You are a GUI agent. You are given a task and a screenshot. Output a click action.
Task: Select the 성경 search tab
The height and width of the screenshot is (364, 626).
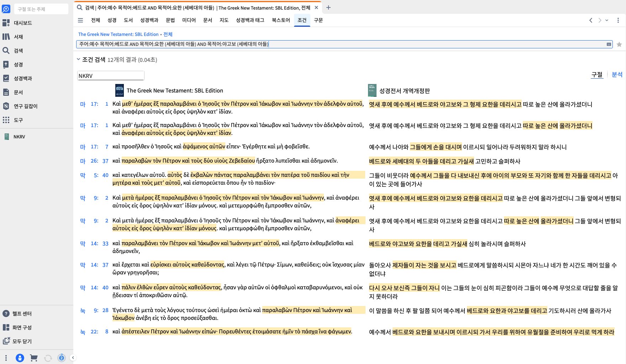[112, 20]
